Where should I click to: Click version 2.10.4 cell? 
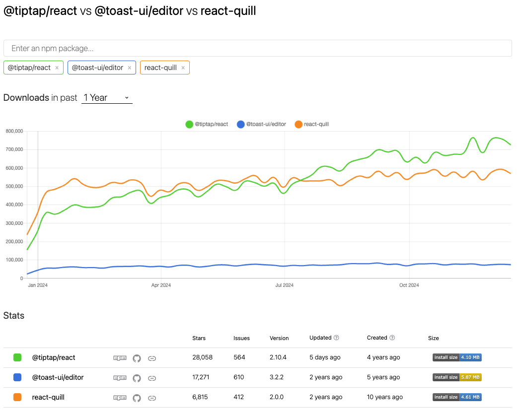(278, 357)
